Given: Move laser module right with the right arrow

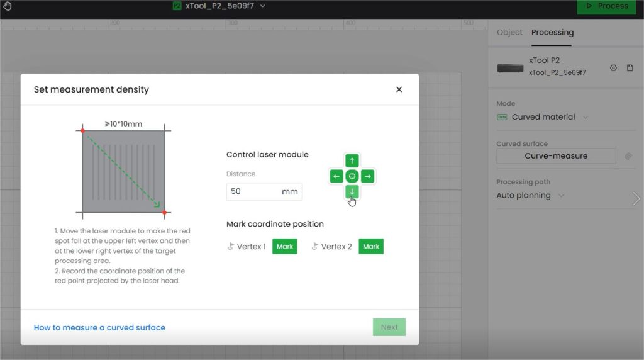Looking at the screenshot, I should 367,176.
